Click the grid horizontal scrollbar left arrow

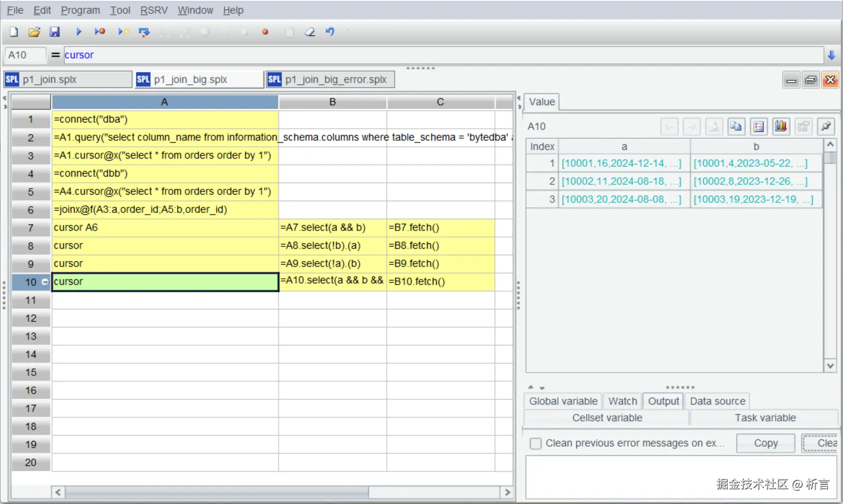click(58, 492)
